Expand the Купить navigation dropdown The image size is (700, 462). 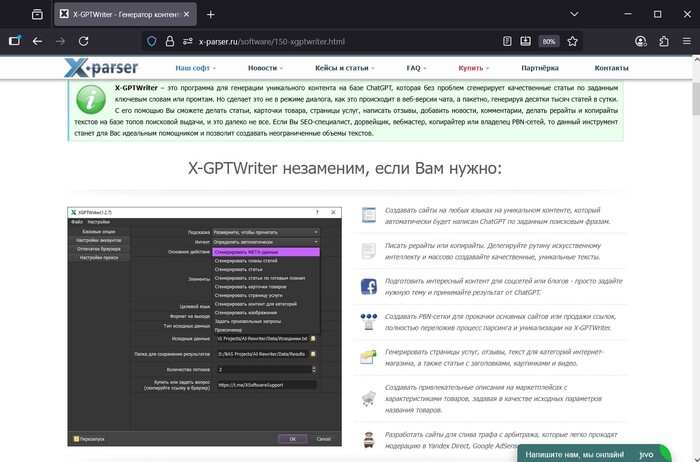(x=473, y=67)
